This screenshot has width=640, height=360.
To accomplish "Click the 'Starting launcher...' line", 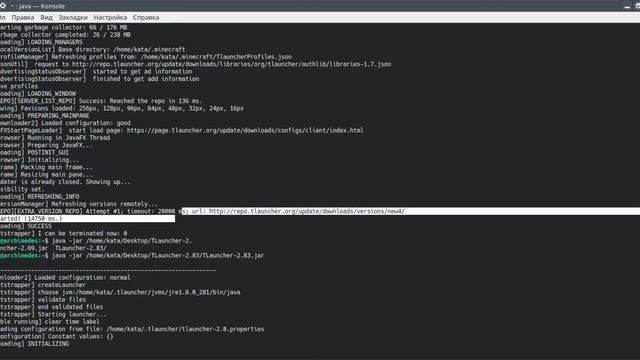I will [53, 314].
